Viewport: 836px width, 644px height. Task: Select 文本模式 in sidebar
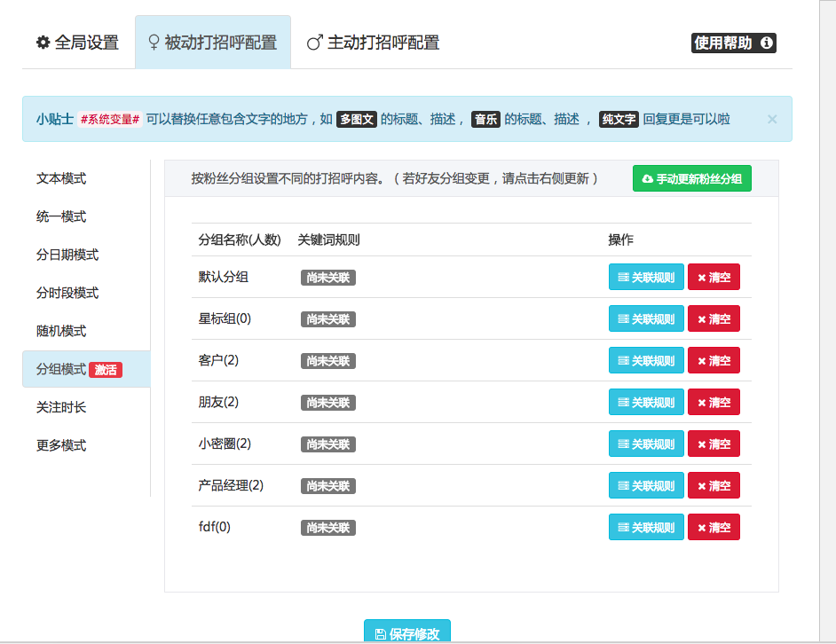pos(86,178)
